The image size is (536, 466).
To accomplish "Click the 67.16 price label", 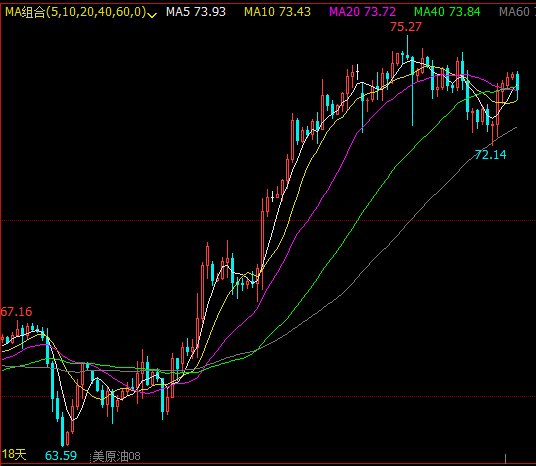I will (16, 312).
